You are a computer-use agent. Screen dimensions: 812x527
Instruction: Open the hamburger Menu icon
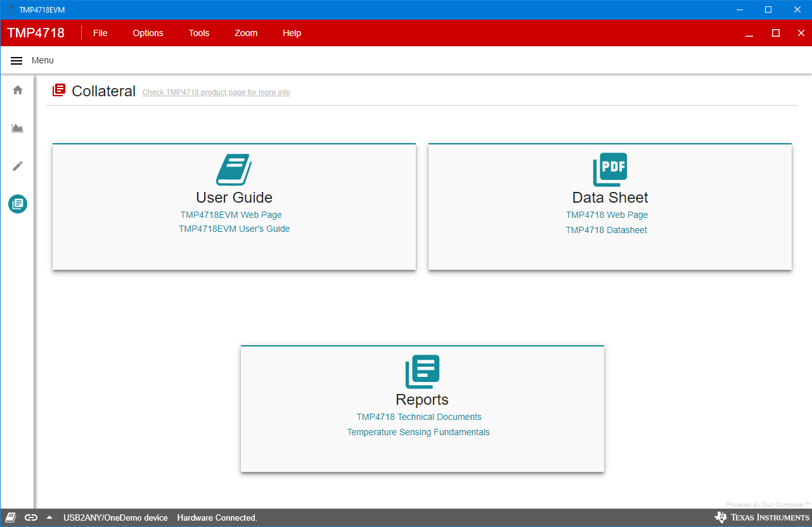(x=17, y=61)
